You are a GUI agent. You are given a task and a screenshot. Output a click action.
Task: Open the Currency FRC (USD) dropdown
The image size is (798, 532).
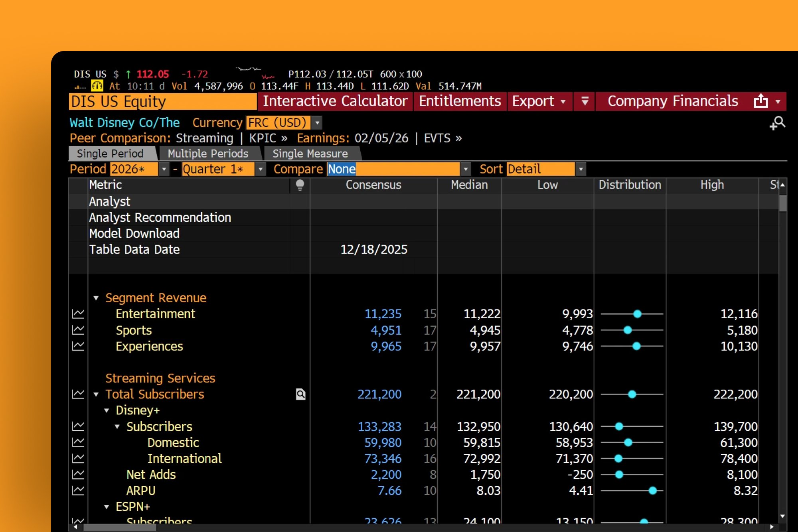coord(316,122)
